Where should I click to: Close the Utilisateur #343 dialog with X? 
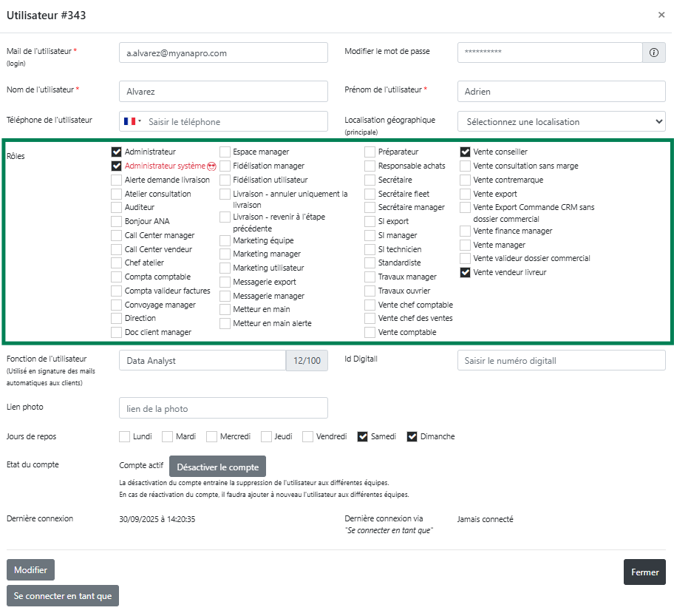(661, 15)
